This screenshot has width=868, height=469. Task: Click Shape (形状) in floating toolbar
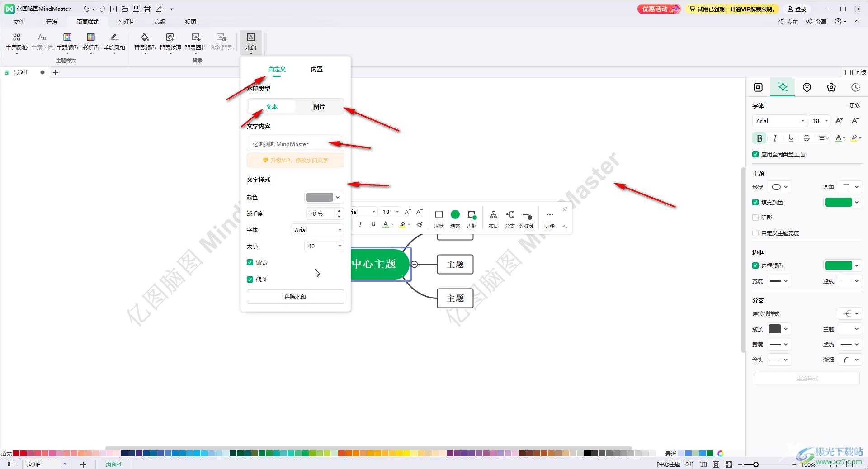[439, 219]
